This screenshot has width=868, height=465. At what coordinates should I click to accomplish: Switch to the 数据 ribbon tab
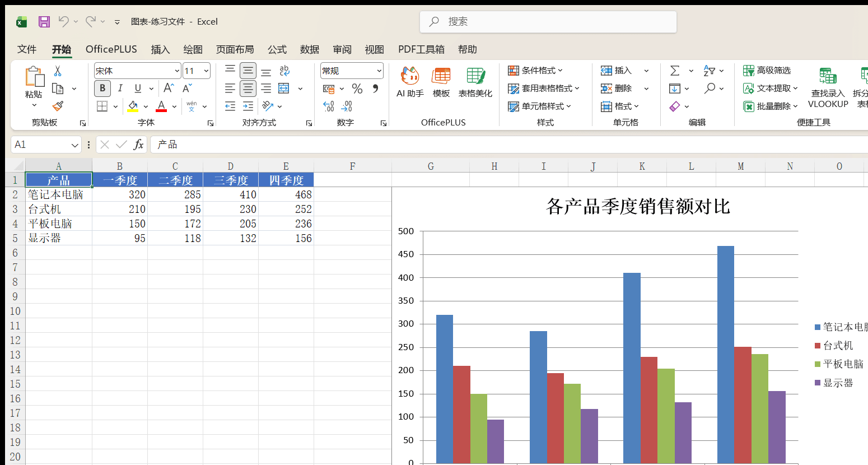tap(310, 49)
